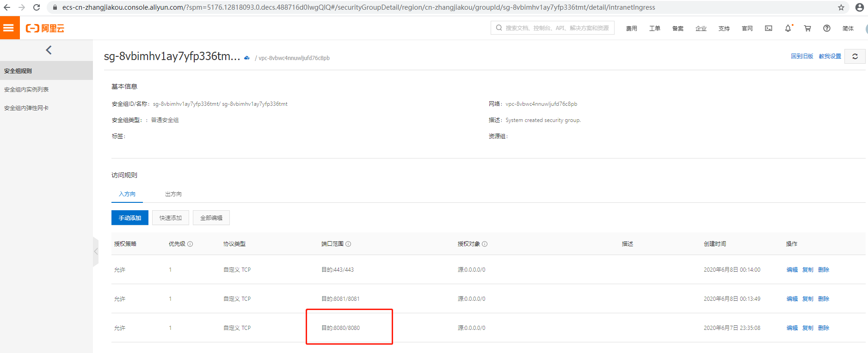This screenshot has height=353, width=868.
Task: Click port range 目的:443/443 cell
Action: (x=338, y=270)
